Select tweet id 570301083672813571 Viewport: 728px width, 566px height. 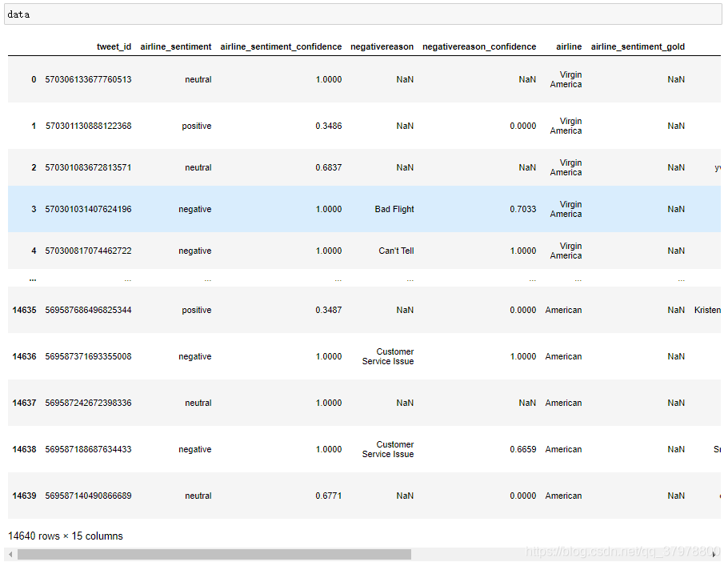coord(88,167)
